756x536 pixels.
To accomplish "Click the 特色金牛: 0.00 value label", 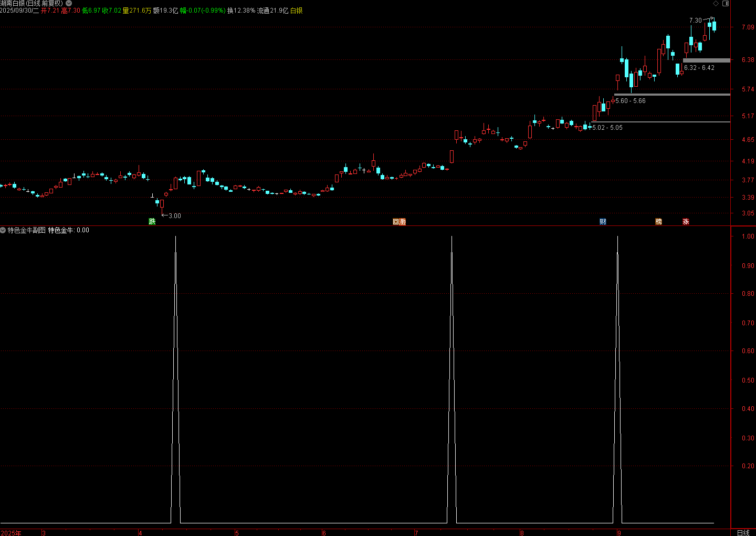I will point(69,230).
